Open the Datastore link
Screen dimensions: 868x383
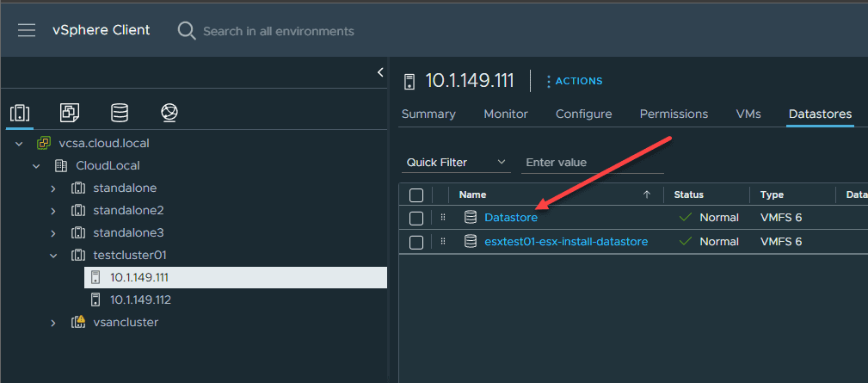pyautogui.click(x=511, y=218)
